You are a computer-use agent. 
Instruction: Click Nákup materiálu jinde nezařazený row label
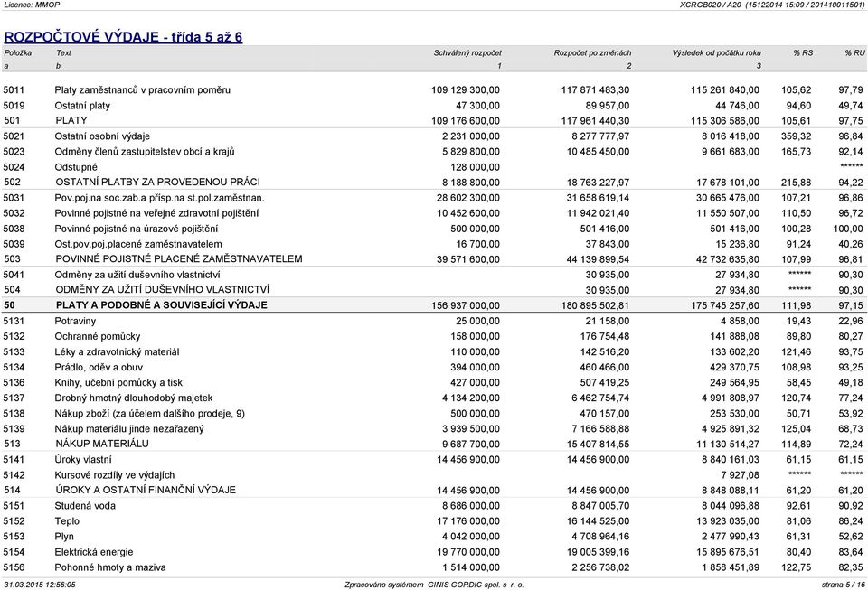tap(129, 429)
